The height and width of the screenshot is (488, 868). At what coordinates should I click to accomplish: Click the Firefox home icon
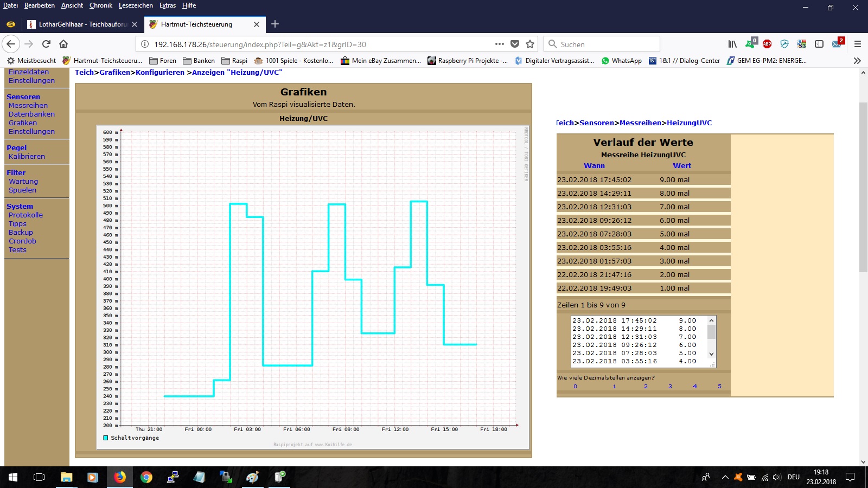63,44
